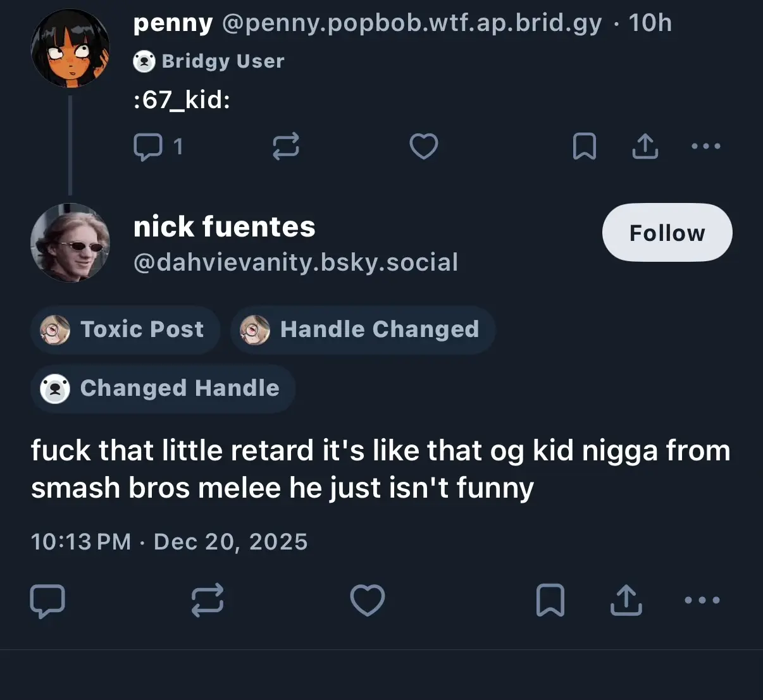Open main post more options menu
Screen dimensions: 763x700
pyautogui.click(x=702, y=600)
